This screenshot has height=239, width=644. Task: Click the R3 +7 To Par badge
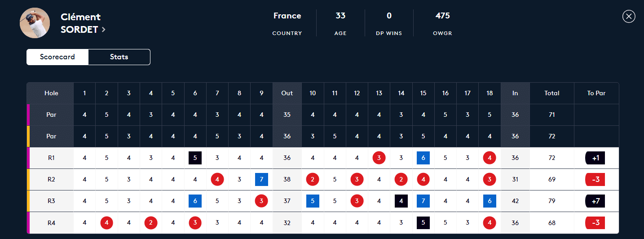(x=595, y=201)
